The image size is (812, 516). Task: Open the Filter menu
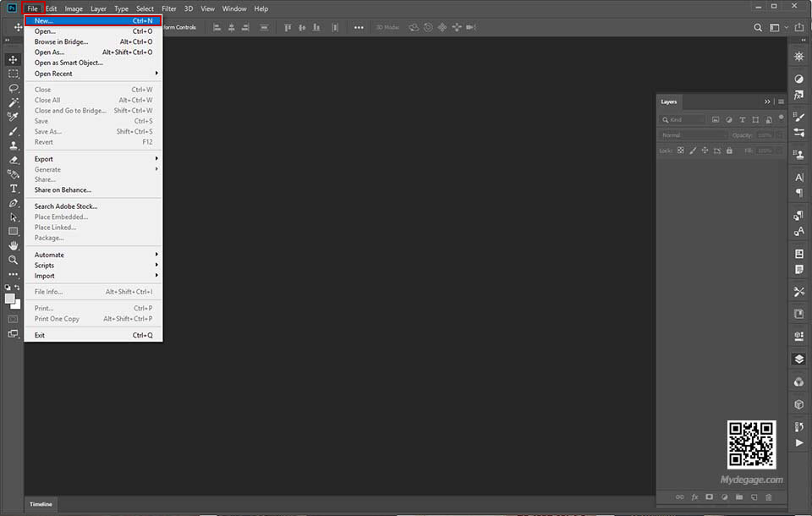pos(169,8)
